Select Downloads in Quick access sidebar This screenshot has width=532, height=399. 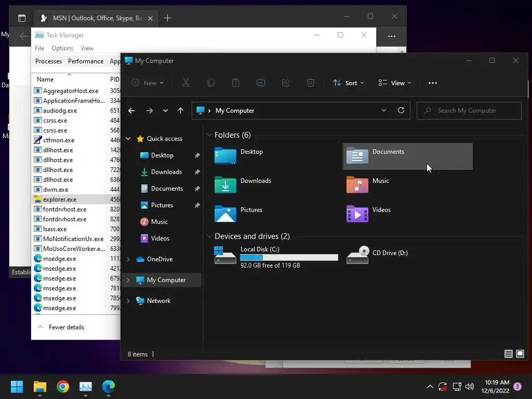pos(166,171)
